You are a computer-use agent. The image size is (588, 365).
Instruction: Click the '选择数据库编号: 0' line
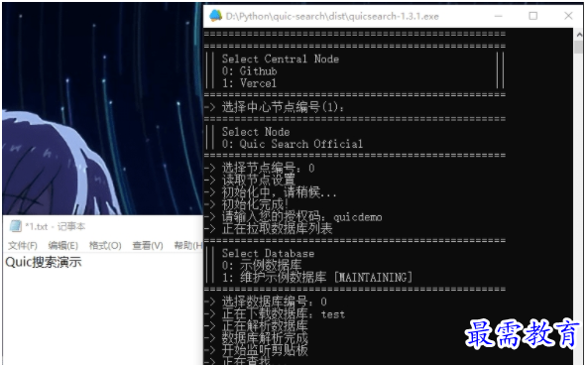[x=266, y=302]
